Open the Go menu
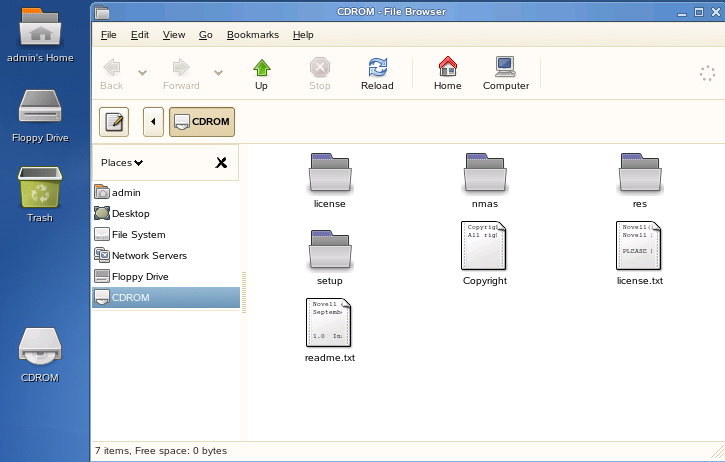The width and height of the screenshot is (725, 462). click(x=206, y=35)
